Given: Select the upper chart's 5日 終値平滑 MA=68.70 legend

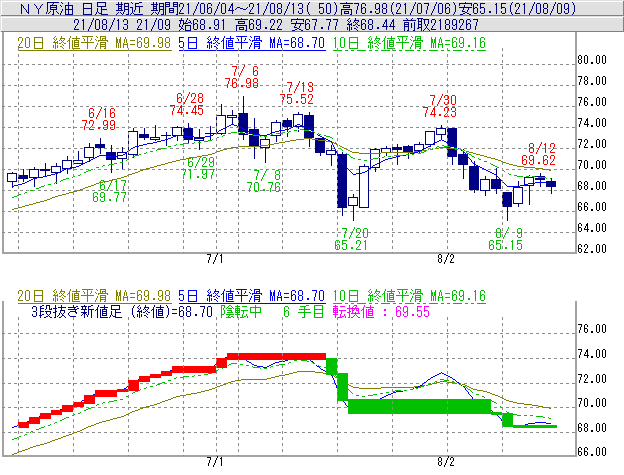Looking at the screenshot, I should pyautogui.click(x=252, y=43).
